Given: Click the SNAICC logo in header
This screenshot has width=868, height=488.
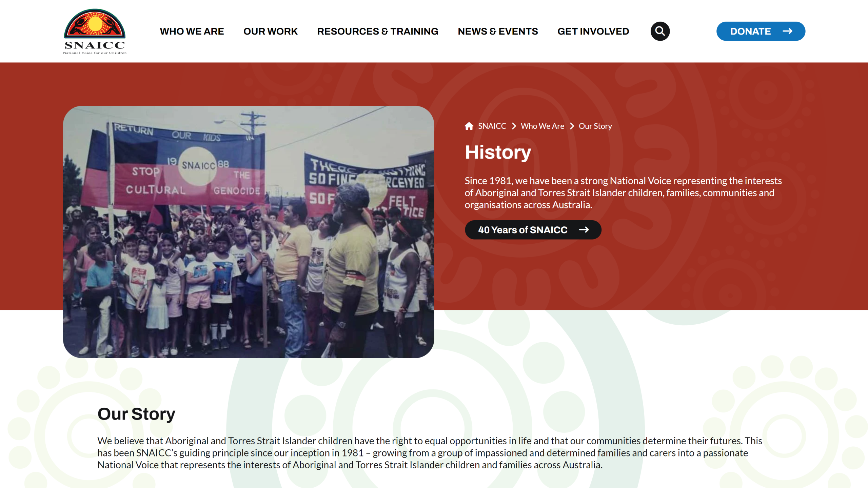Looking at the screenshot, I should click(95, 31).
